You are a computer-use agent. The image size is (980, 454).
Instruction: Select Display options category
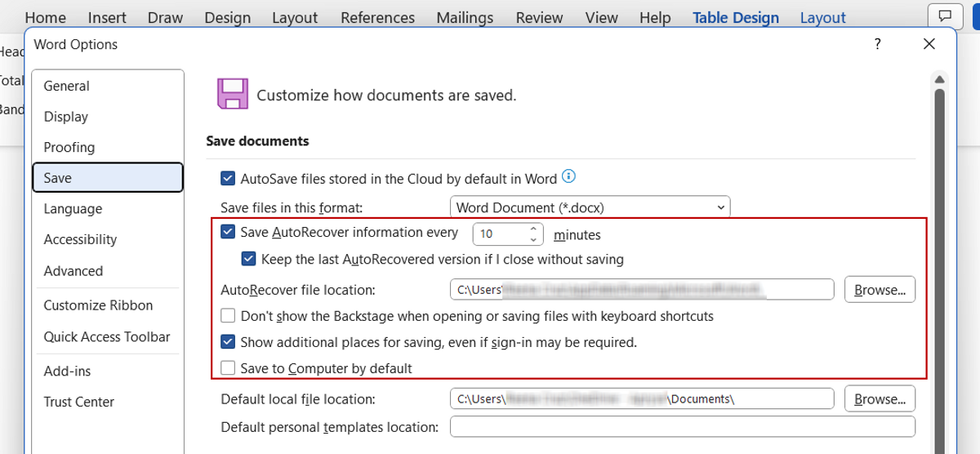pyautogui.click(x=108, y=117)
